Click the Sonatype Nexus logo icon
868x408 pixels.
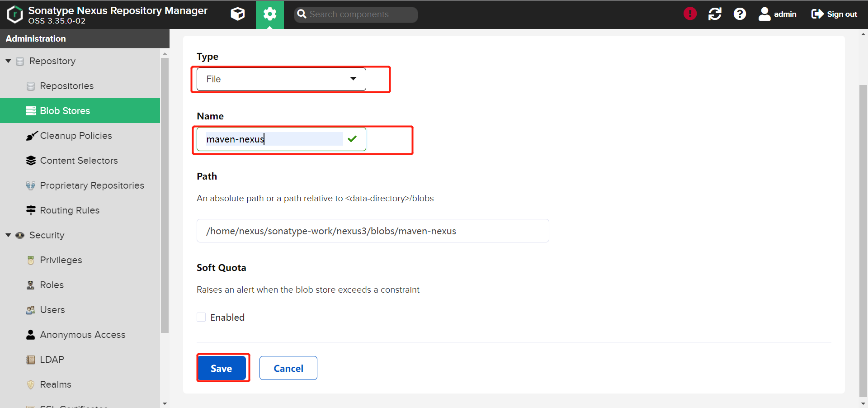click(14, 14)
